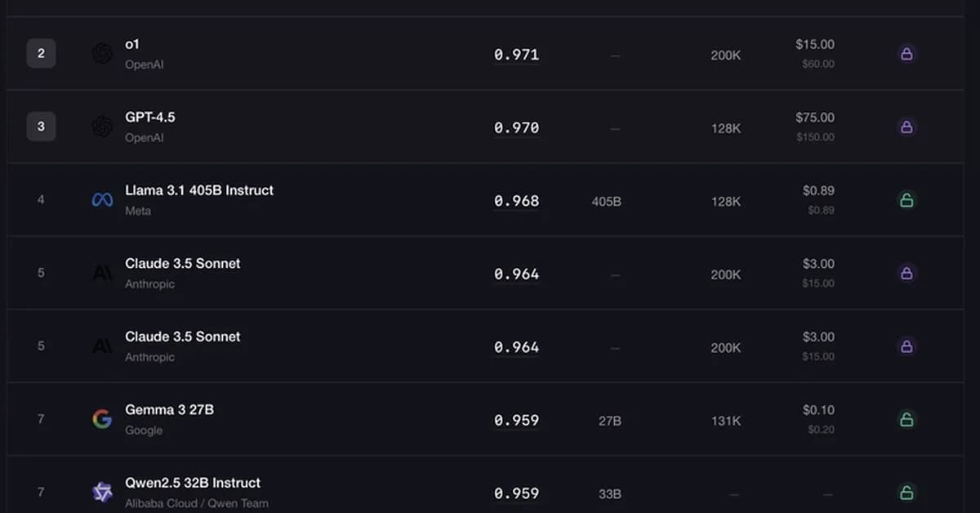
Task: Select Llama 3.1 405B Instruct model name
Action: 199,190
